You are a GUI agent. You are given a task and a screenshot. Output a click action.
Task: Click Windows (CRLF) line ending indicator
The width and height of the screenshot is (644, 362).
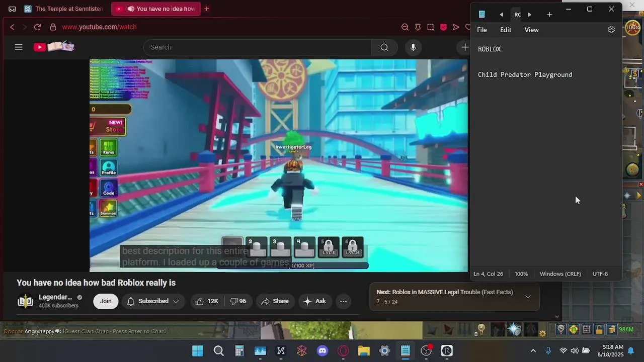(x=560, y=274)
